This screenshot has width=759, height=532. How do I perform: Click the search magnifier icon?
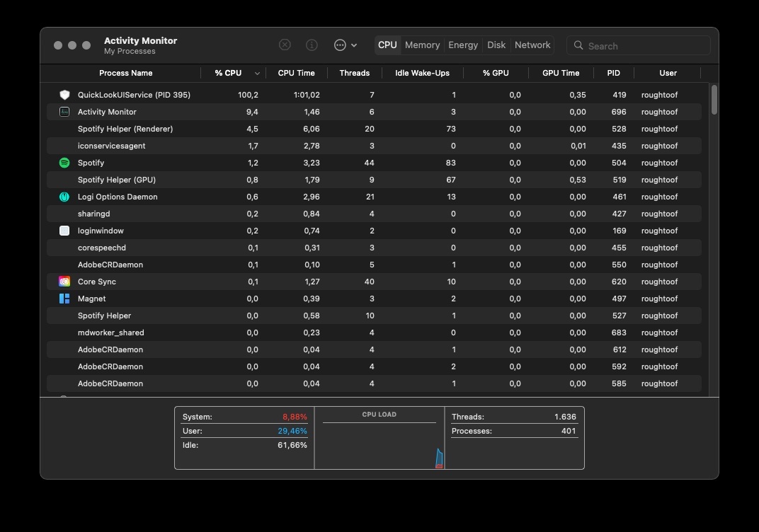pos(578,45)
